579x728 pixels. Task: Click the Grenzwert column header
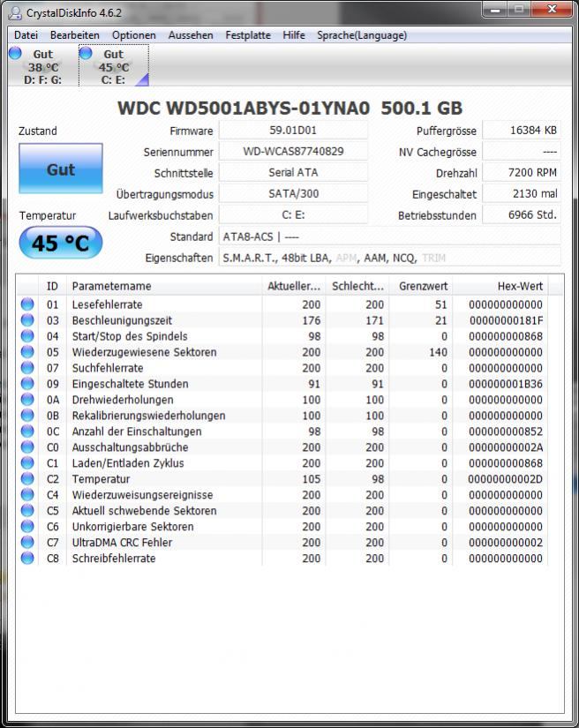(421, 286)
